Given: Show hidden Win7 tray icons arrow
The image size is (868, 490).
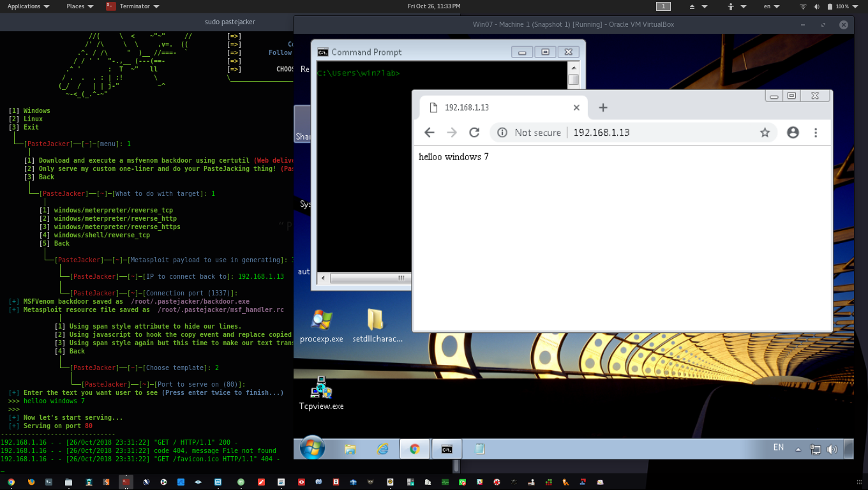Looking at the screenshot, I should [x=798, y=449].
